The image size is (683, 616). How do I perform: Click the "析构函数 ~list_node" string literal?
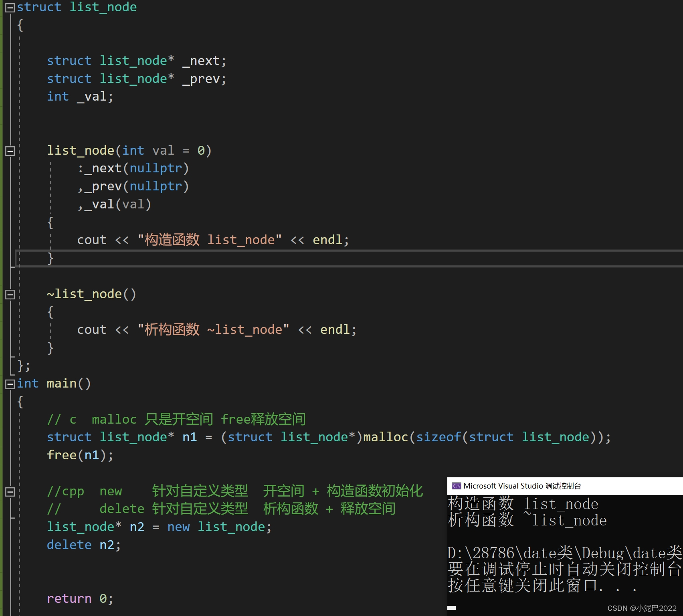point(213,330)
